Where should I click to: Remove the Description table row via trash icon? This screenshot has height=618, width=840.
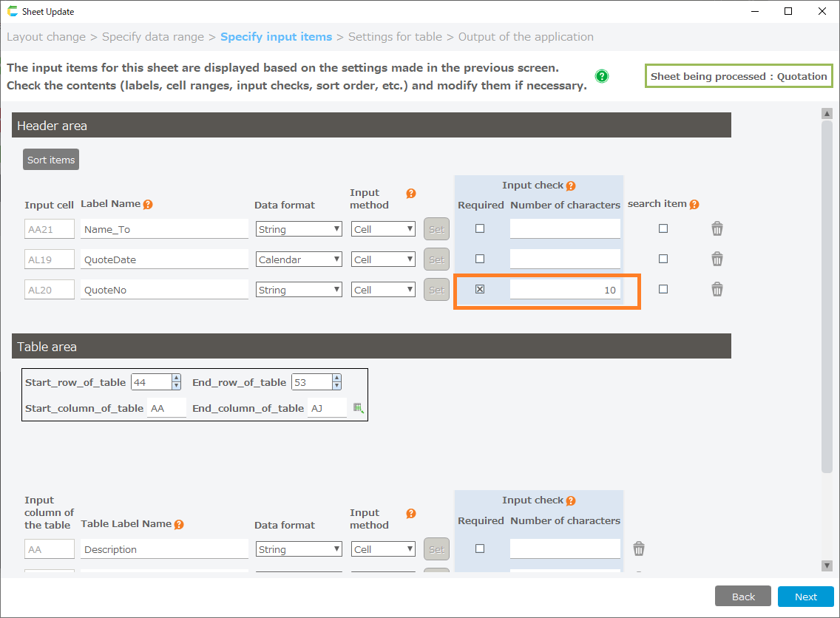[639, 549]
